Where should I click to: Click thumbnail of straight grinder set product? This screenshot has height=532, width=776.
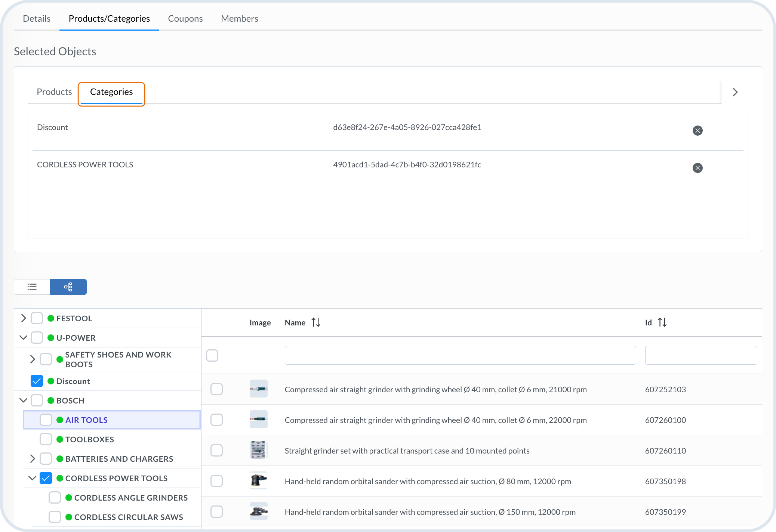pos(258,450)
